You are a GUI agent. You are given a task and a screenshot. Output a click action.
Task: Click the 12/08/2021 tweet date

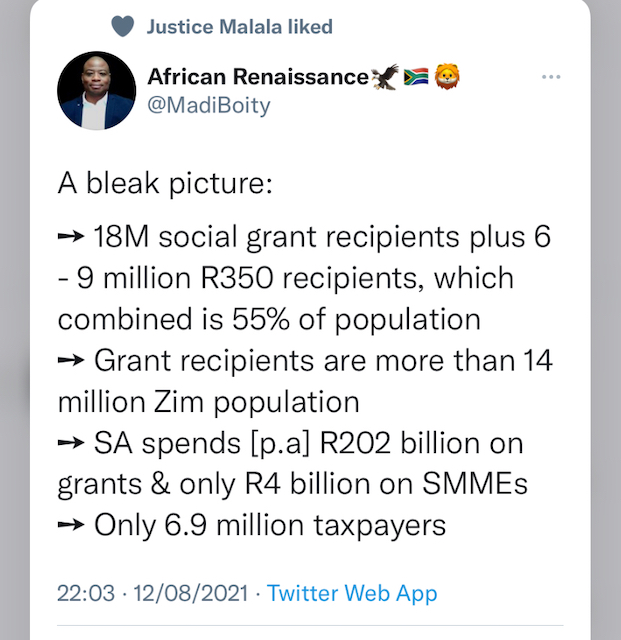click(190, 594)
